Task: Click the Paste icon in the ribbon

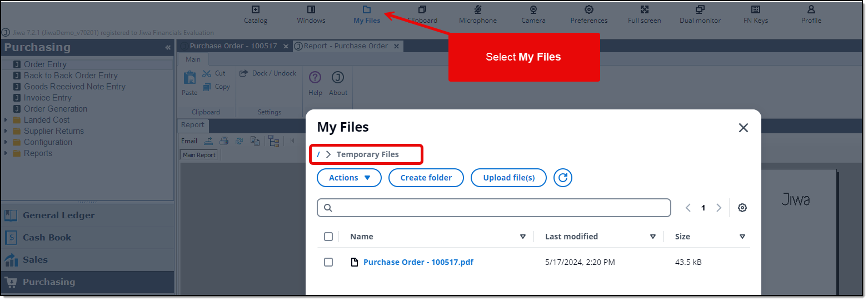Action: click(189, 78)
